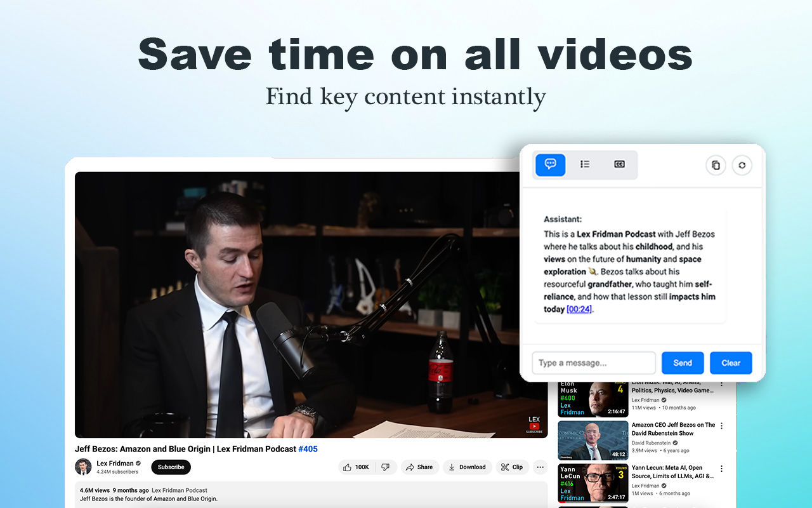Switch to the transcript CC tab

pos(619,164)
